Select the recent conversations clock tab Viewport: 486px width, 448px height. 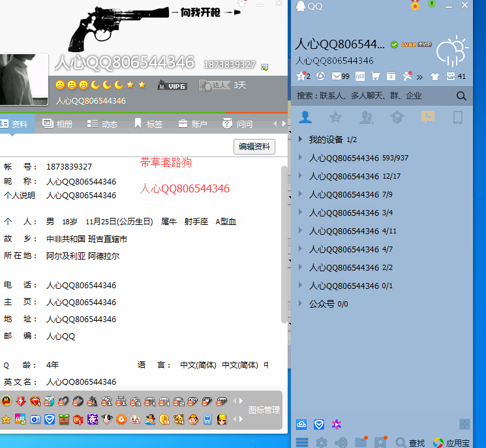tap(428, 117)
